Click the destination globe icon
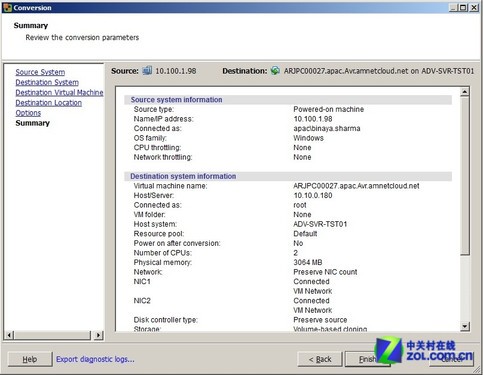 click(x=275, y=71)
